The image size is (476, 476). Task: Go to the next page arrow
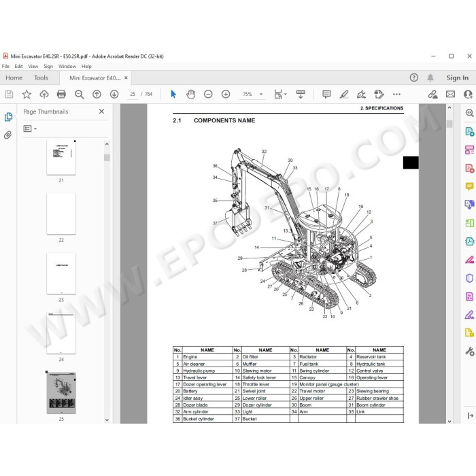pyautogui.click(x=114, y=95)
